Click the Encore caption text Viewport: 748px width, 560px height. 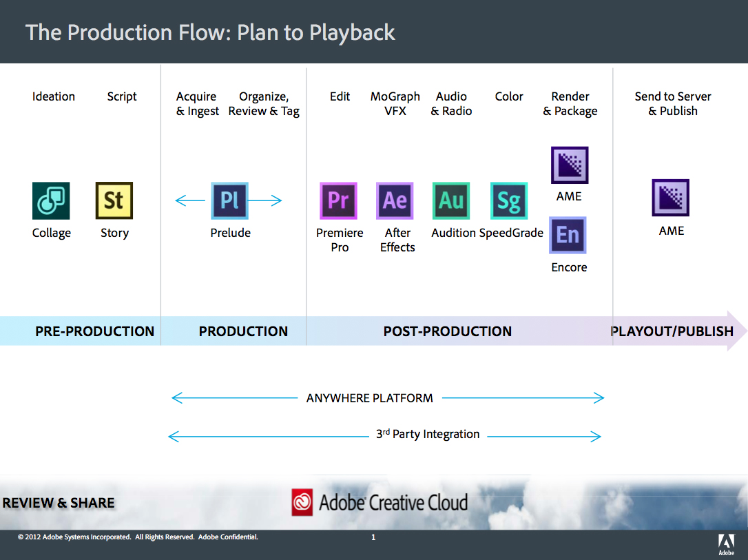(569, 267)
